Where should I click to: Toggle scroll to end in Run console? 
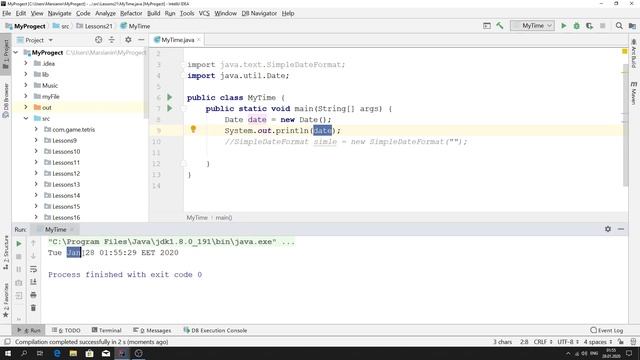click(x=33, y=282)
